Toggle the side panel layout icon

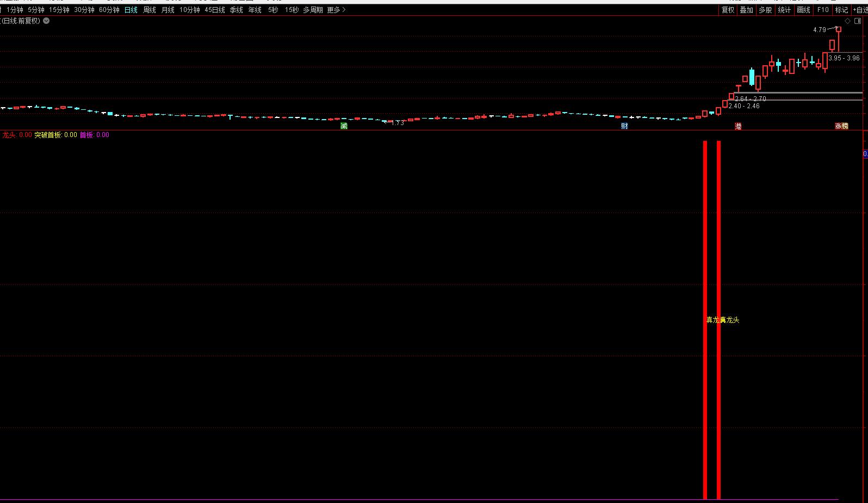pos(858,21)
